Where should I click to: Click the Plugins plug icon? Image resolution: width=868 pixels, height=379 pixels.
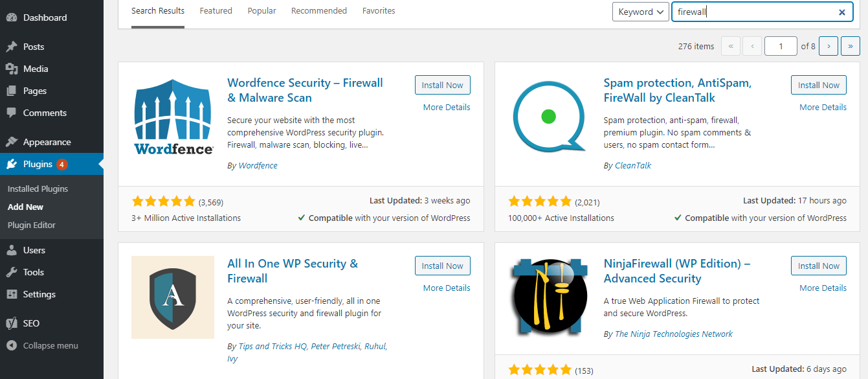tap(12, 164)
